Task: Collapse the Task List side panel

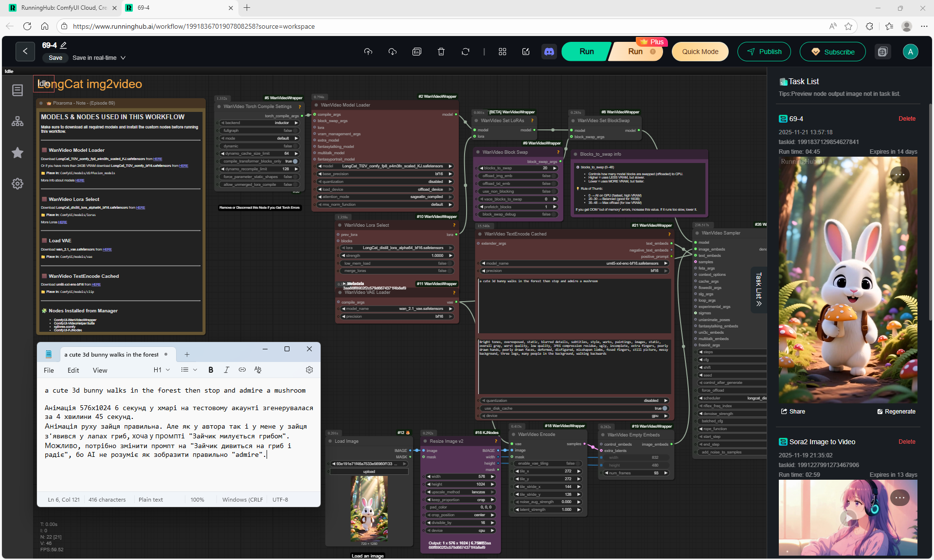Action: coord(758,289)
